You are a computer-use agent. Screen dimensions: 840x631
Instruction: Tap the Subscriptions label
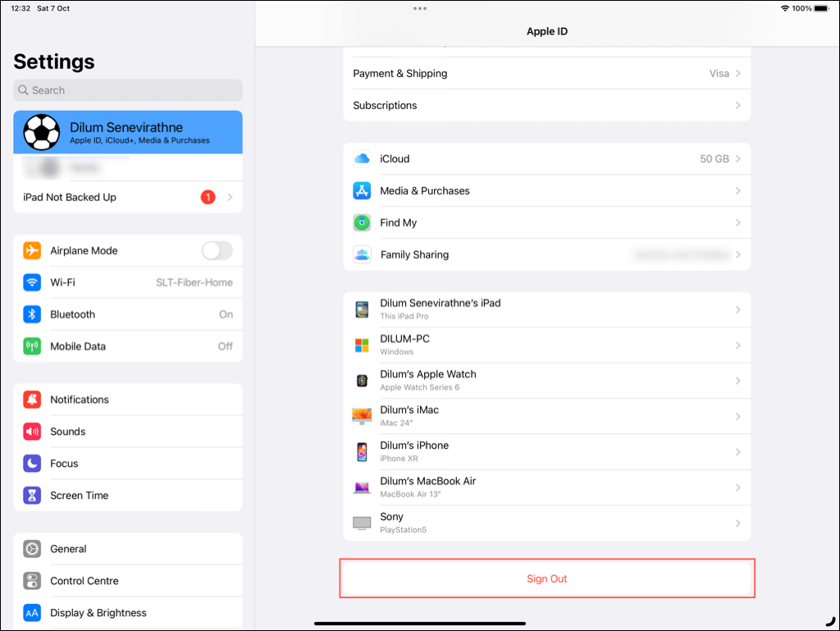(x=385, y=106)
